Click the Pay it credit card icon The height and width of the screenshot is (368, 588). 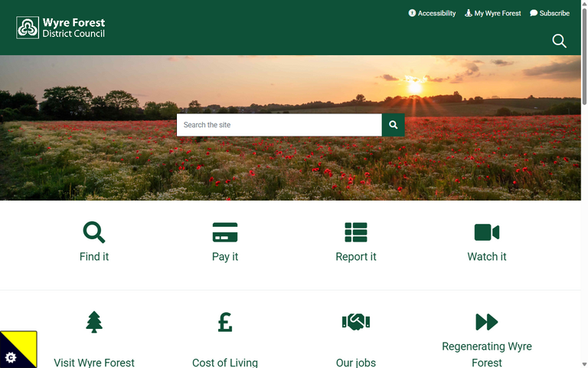click(225, 232)
